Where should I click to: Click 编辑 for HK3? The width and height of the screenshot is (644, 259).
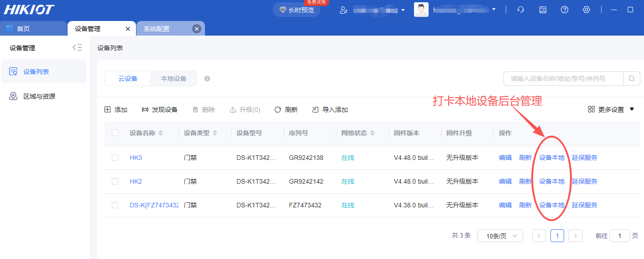coord(505,158)
